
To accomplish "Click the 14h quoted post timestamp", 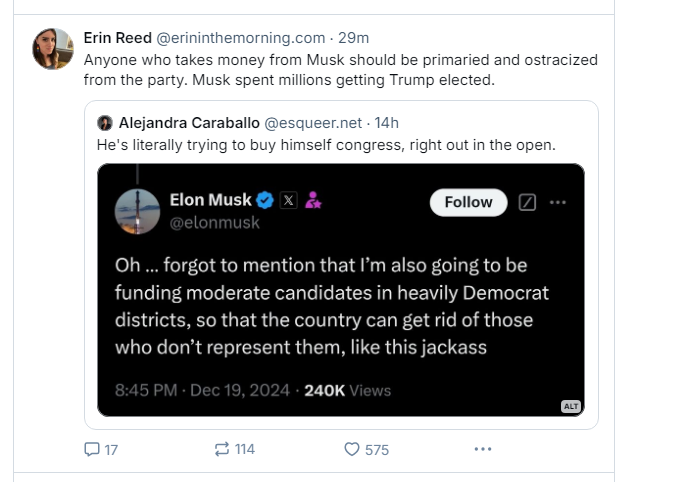I will click(x=386, y=123).
